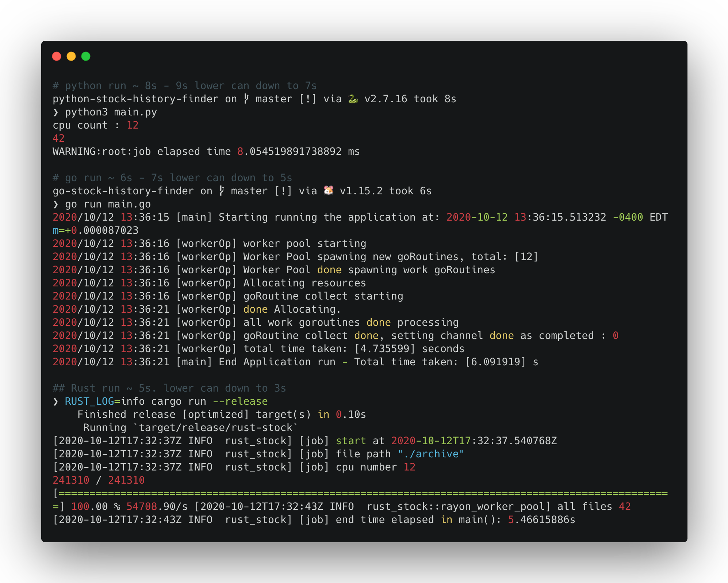
Task: Click the Python snake version icon
Action: 352,99
